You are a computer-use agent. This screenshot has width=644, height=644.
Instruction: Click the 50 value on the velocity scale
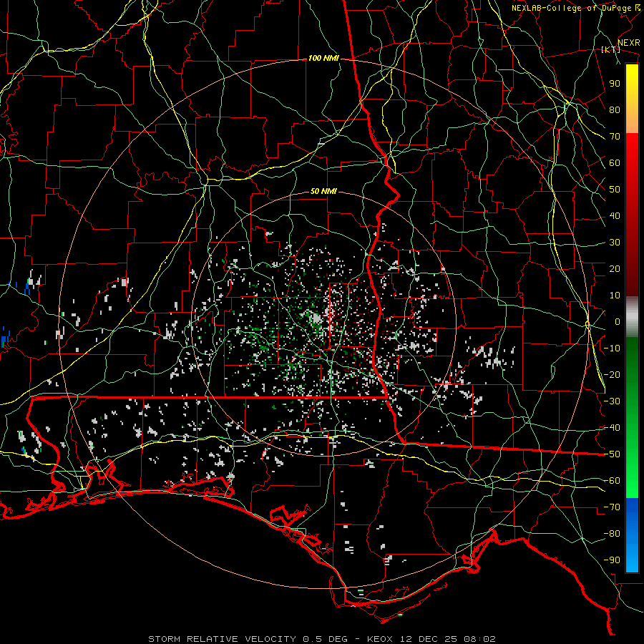615,190
